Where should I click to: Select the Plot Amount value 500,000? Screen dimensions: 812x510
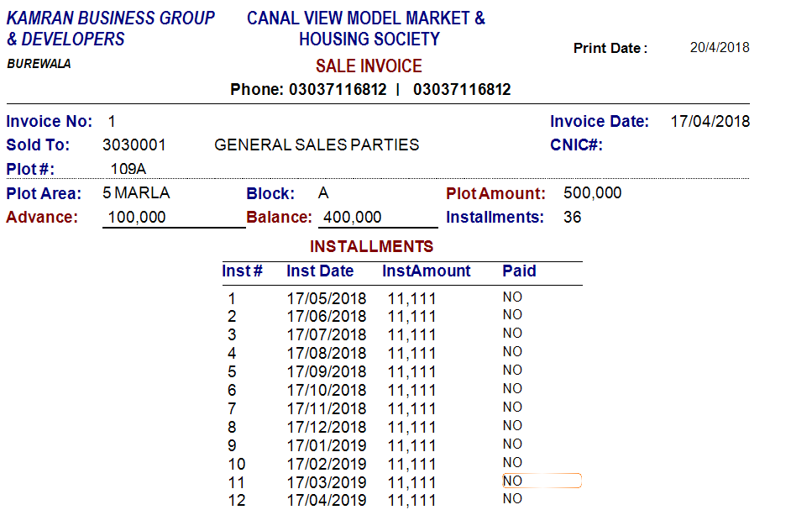(x=593, y=193)
